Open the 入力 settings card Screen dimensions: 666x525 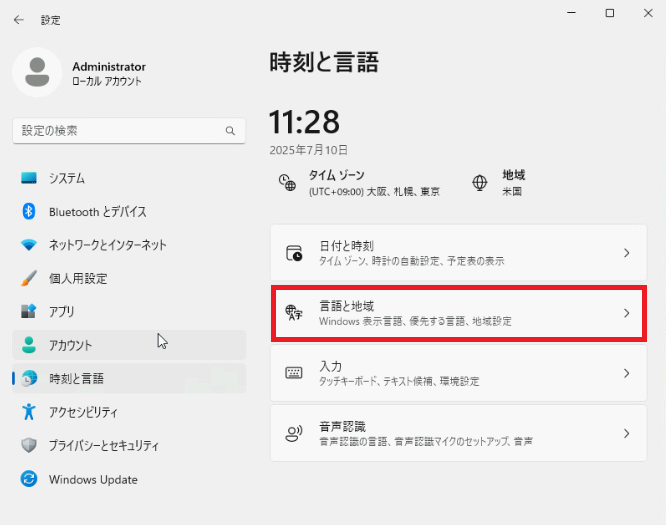tap(459, 373)
